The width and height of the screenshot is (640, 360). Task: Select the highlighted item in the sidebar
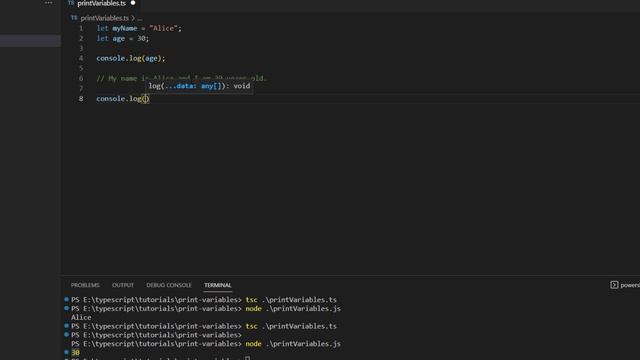tap(30, 40)
